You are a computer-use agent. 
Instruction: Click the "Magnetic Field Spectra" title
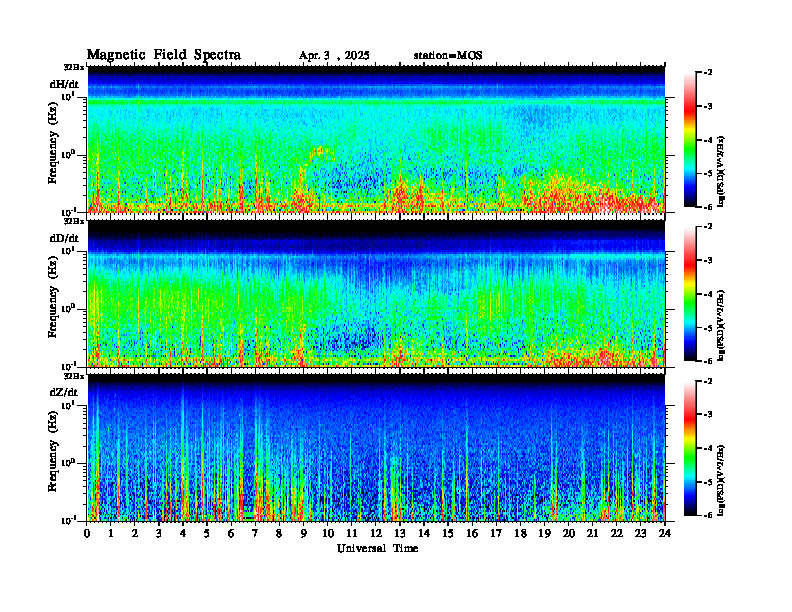click(x=164, y=55)
